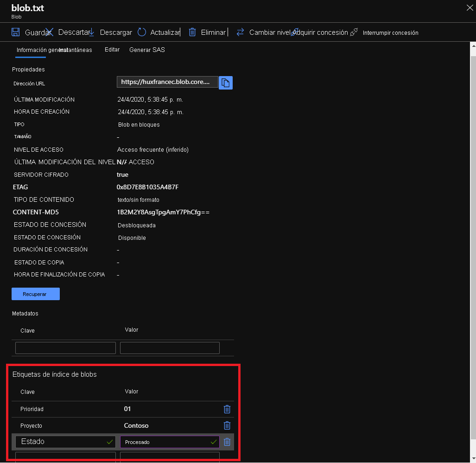476x463 pixels.
Task: Click the Metadatos Clave input field
Action: point(65,348)
